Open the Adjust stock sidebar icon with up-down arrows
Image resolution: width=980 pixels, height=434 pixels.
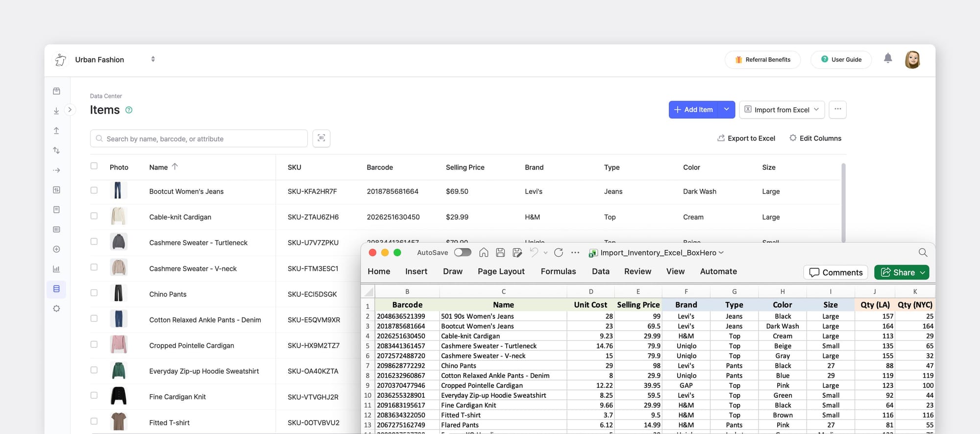click(x=56, y=150)
